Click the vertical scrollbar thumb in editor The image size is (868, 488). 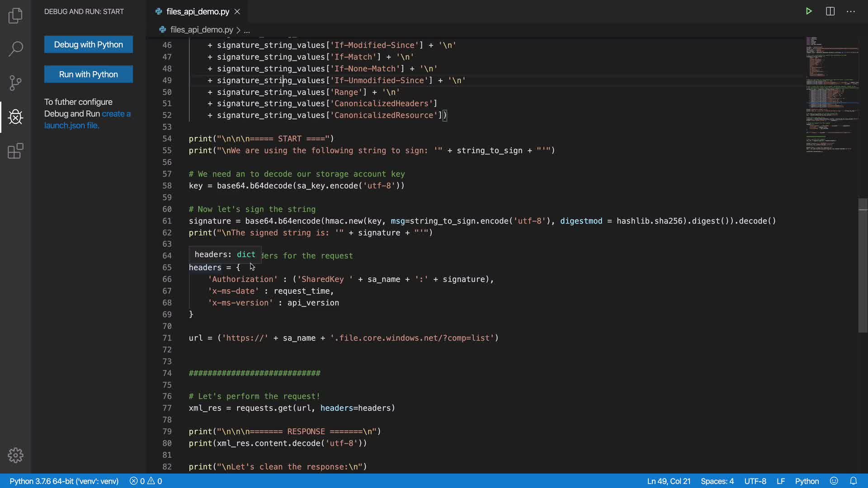(x=863, y=265)
